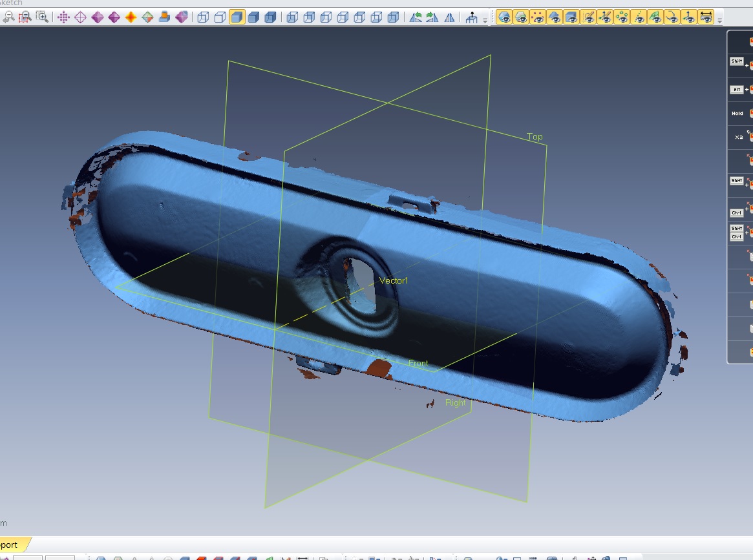
Task: Choose the point set display mode
Action: [x=64, y=17]
